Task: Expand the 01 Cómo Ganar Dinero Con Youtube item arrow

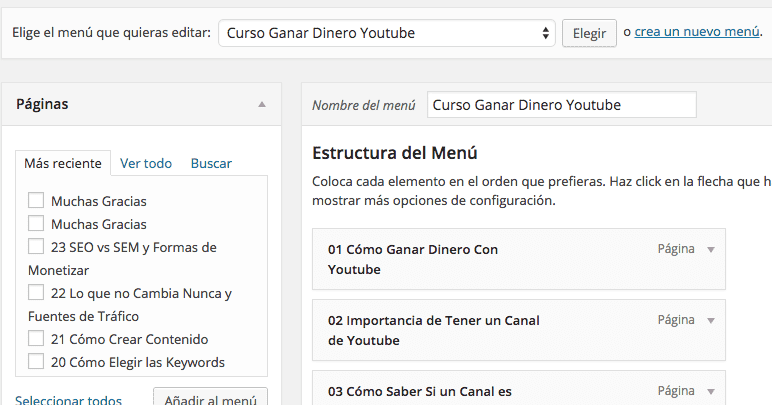Action: 711,249
